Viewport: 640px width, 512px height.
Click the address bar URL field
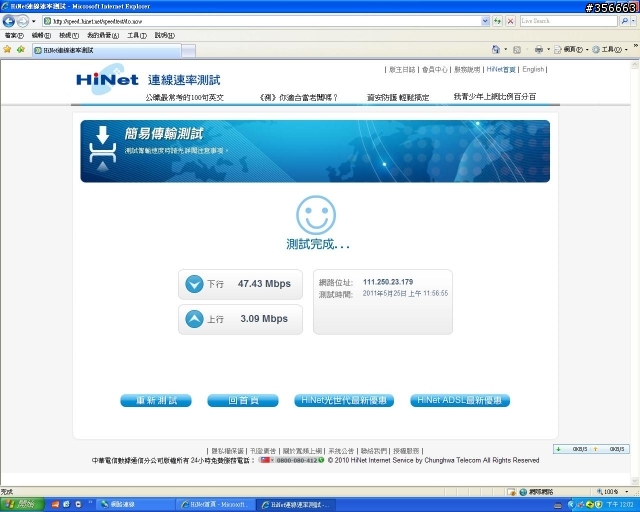[261, 21]
